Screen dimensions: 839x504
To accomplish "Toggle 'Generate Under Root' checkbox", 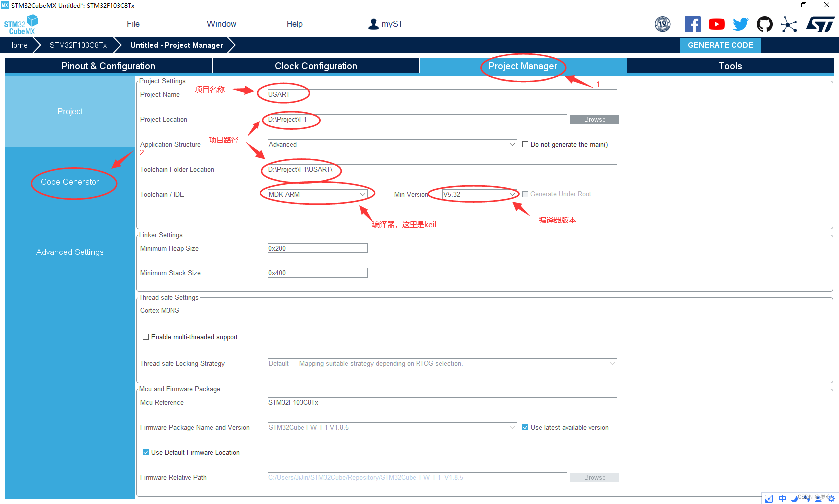I will coord(525,194).
